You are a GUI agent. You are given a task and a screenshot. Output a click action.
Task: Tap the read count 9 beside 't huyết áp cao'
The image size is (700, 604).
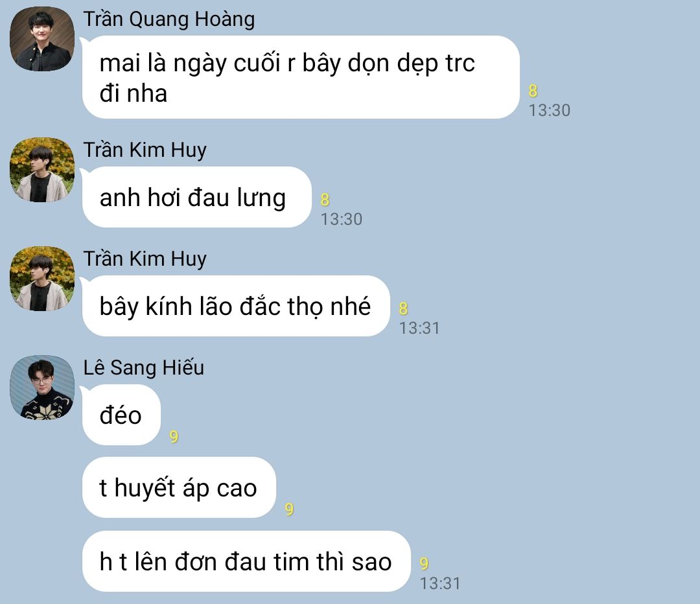(289, 509)
